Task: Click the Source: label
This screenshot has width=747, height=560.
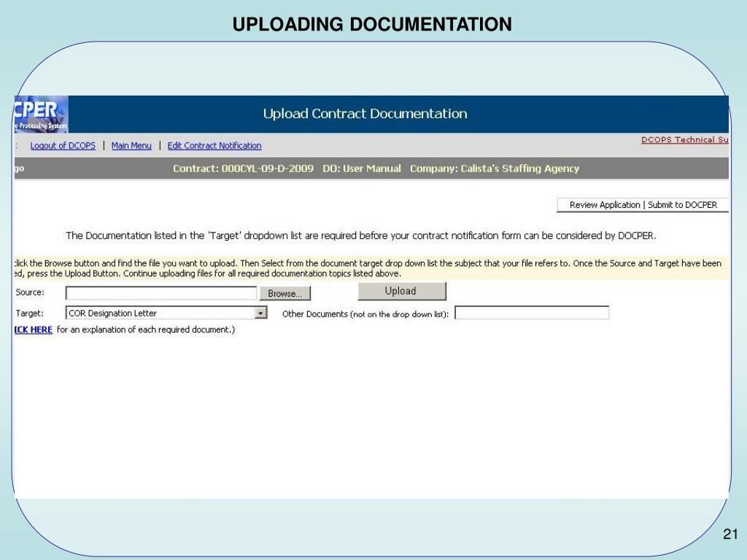Action: [x=29, y=292]
